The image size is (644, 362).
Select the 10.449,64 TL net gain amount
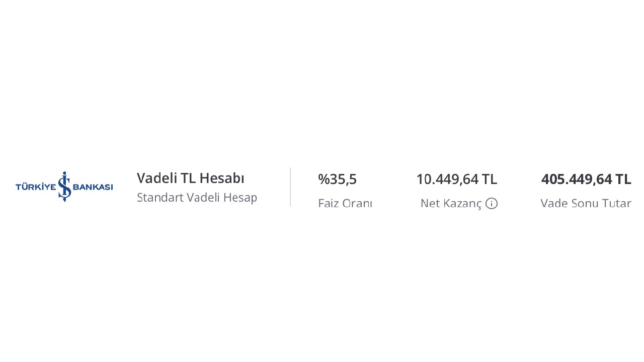point(456,179)
